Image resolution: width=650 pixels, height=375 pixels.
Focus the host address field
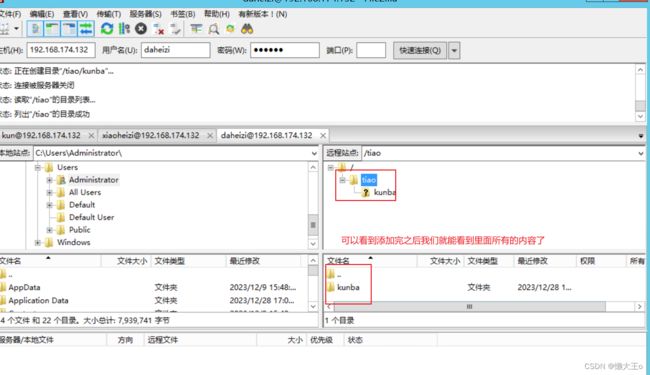coord(61,50)
